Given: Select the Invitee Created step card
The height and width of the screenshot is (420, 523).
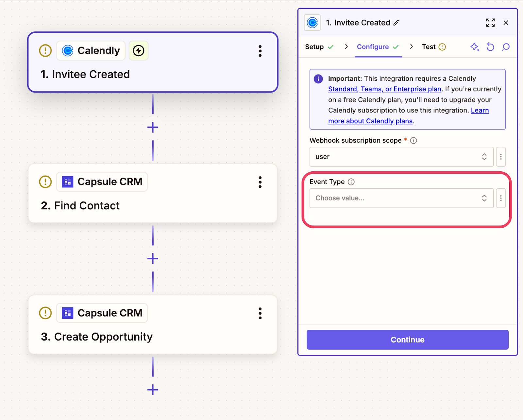Looking at the screenshot, I should click(153, 62).
